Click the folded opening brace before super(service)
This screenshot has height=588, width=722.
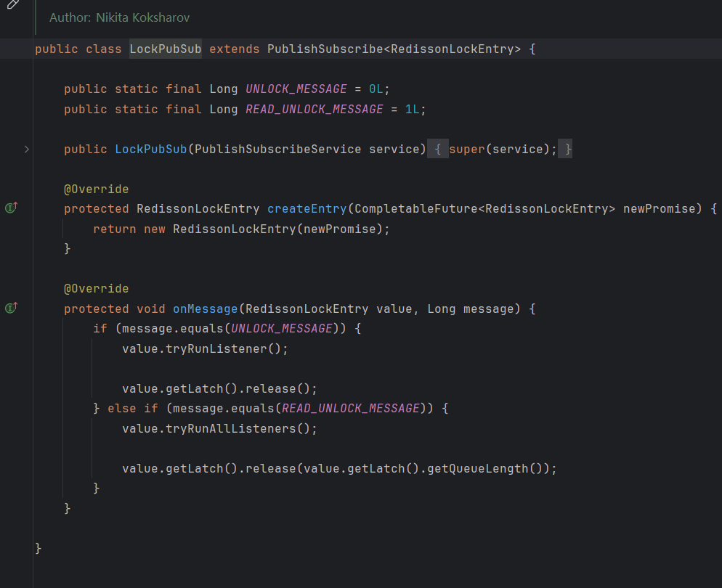(438, 149)
